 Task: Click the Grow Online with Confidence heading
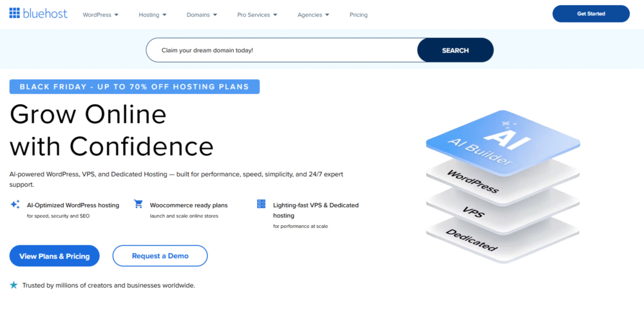(111, 130)
